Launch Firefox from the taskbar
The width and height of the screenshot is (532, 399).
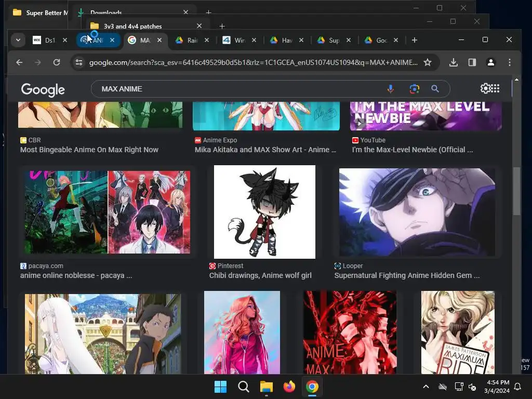[x=289, y=387]
